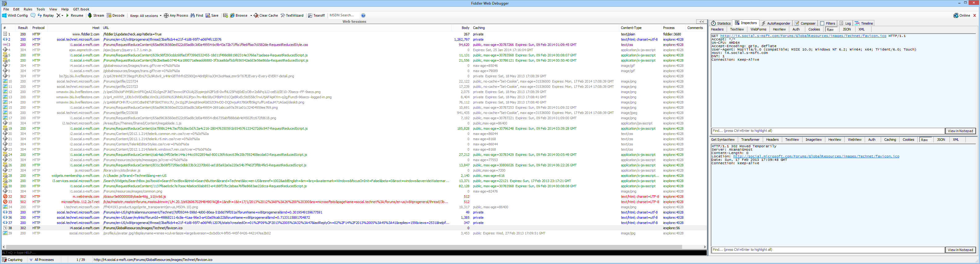Open Win8 Config from the toolbar
The height and width of the screenshot is (264, 980).
click(15, 16)
